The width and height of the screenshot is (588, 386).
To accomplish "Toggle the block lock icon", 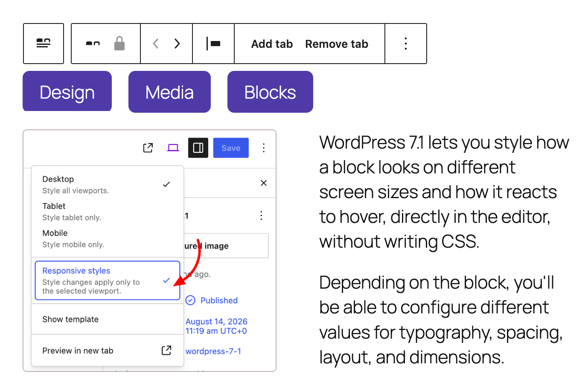I will coord(119,44).
